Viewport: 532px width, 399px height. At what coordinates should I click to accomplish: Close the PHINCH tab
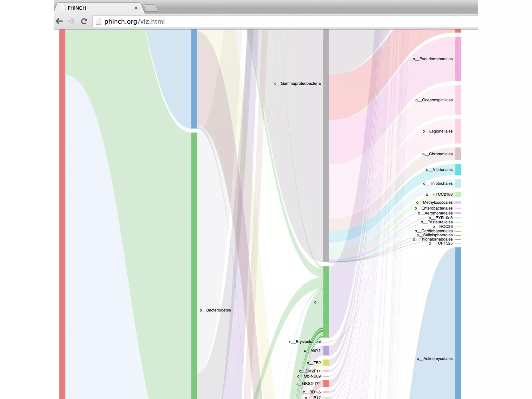pos(136,8)
